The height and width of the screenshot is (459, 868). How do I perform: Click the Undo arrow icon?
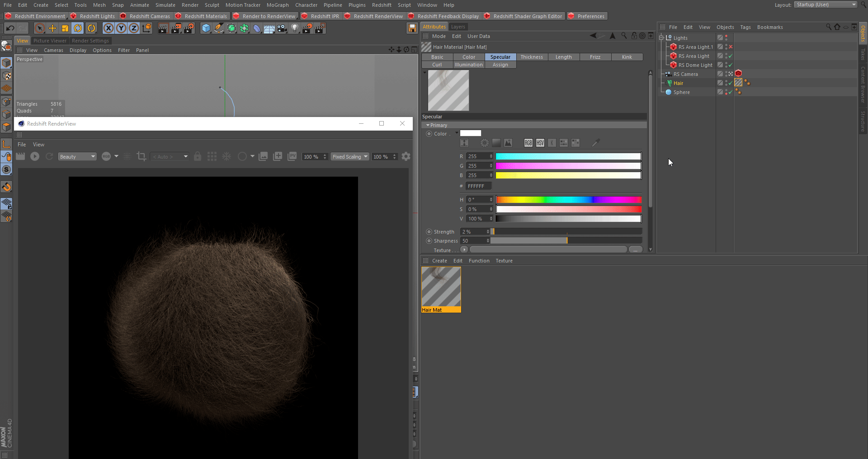[10, 28]
